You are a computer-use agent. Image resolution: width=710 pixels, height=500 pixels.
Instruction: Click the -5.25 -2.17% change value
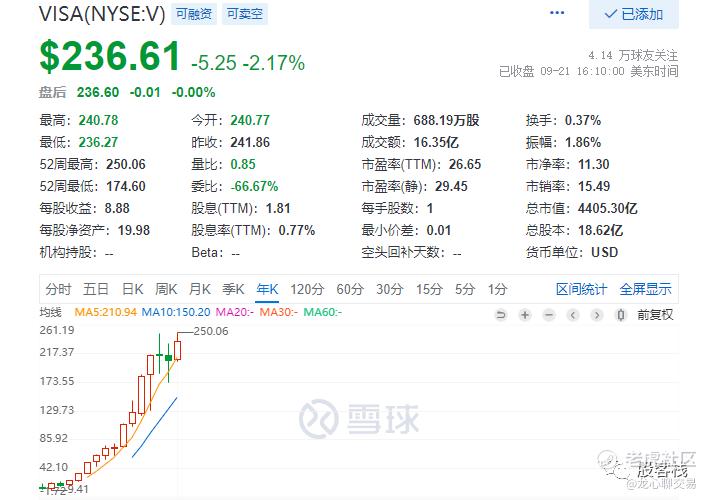pos(248,62)
